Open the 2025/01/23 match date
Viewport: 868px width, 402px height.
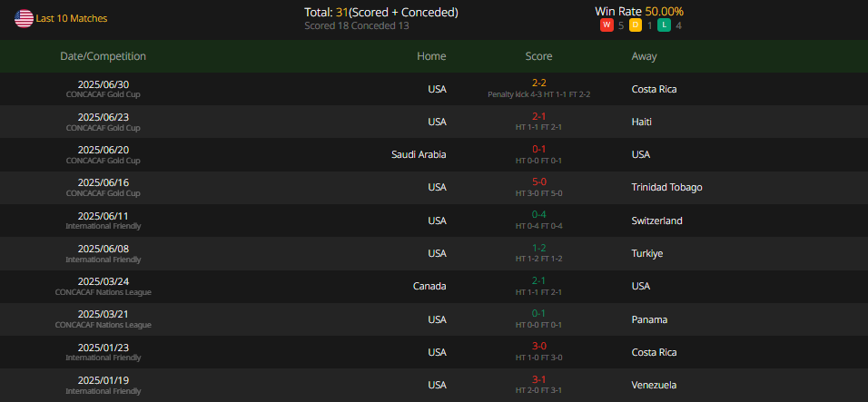103,348
